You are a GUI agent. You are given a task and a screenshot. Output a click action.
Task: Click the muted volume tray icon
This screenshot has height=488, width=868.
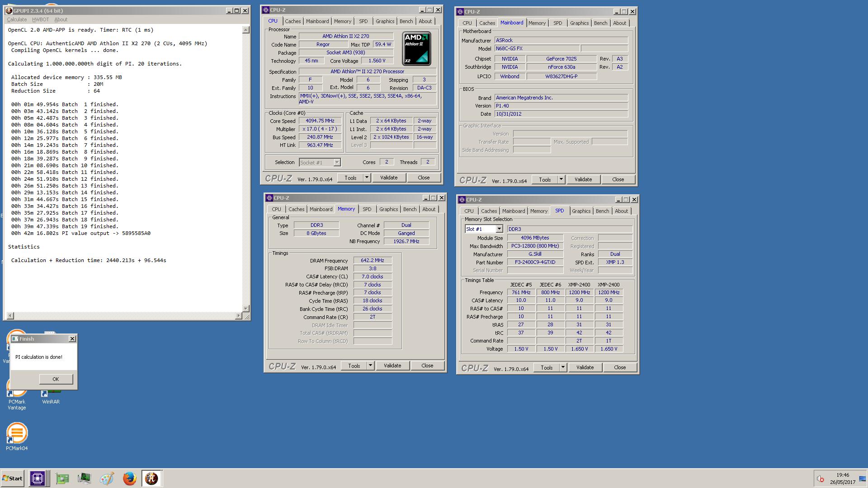pyautogui.click(x=821, y=479)
